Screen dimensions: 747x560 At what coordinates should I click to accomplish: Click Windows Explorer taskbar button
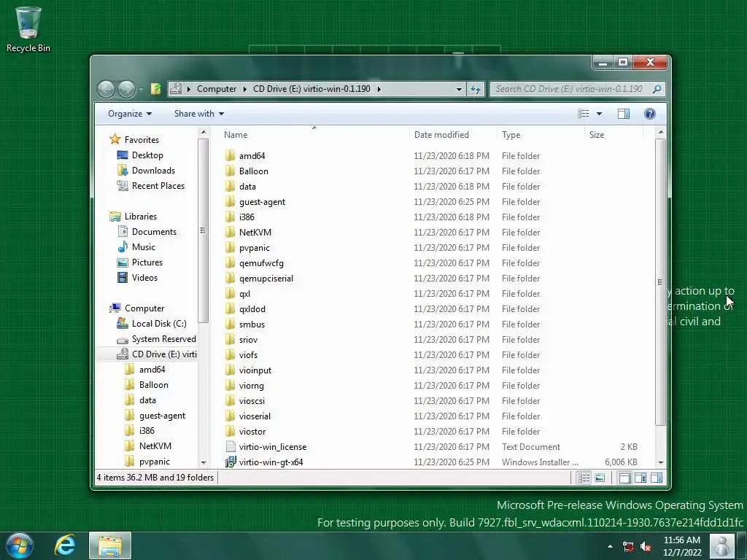(110, 545)
